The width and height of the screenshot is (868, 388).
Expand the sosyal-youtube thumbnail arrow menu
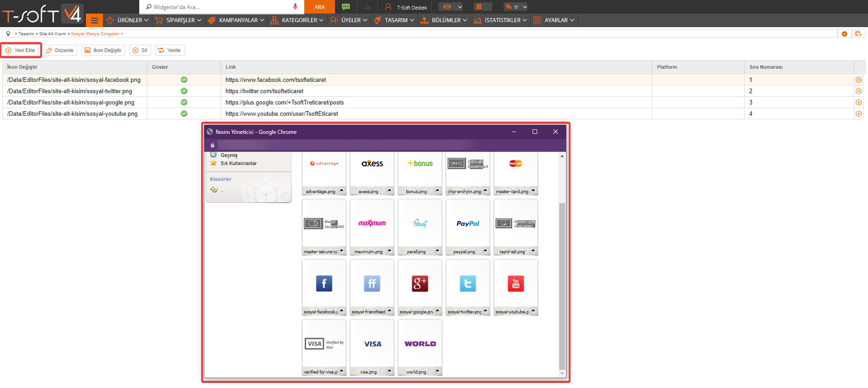coord(533,311)
